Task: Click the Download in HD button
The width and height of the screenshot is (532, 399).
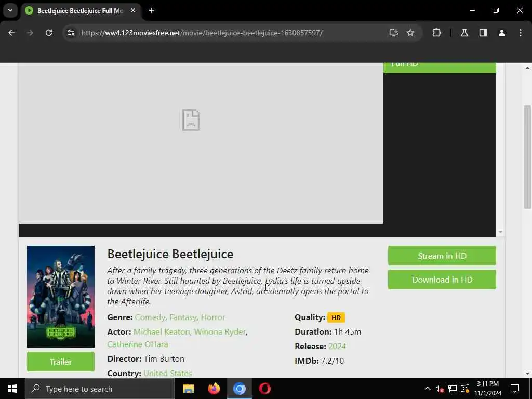Action: (442, 280)
